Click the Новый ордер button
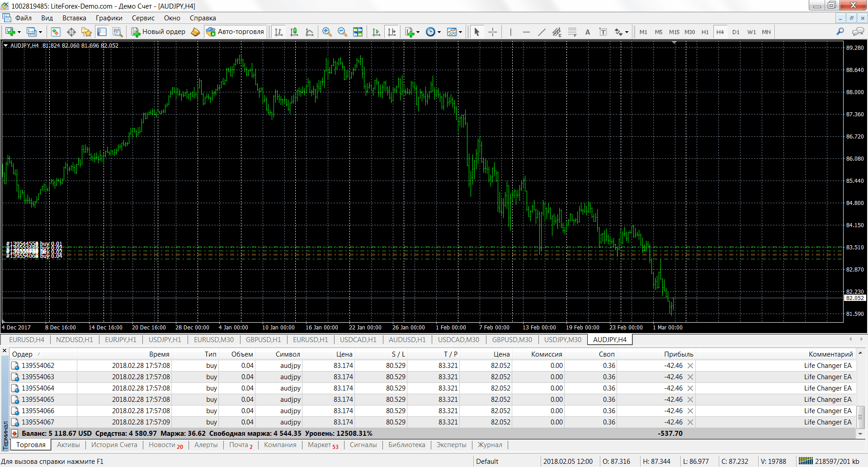 tap(158, 32)
